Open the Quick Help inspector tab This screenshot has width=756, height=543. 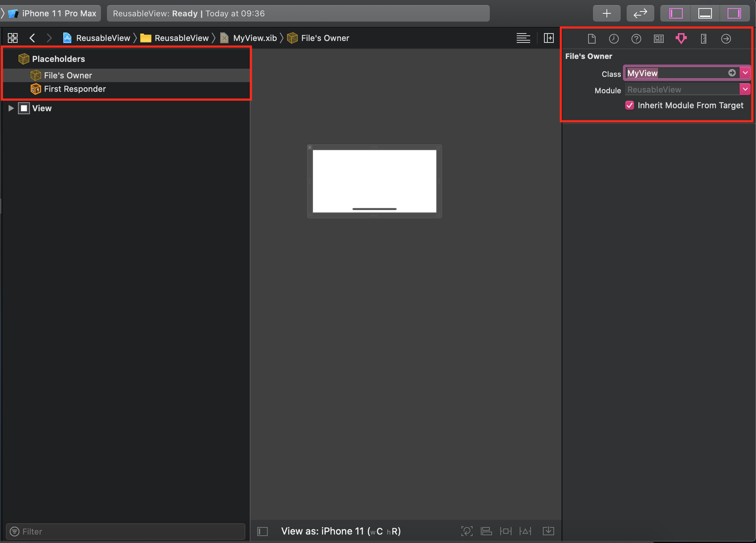point(636,38)
